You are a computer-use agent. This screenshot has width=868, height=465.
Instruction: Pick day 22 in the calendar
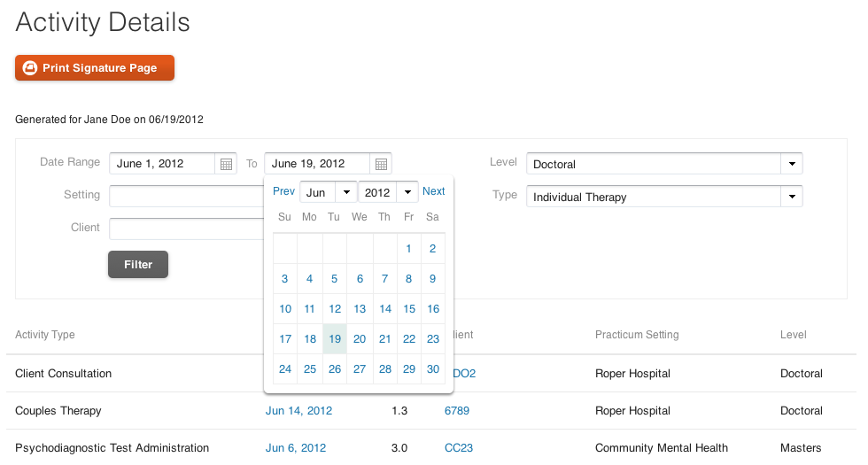tap(409, 338)
